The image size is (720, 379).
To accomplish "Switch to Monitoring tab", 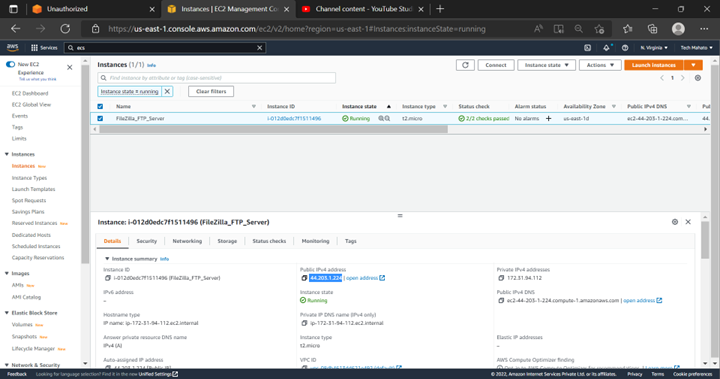I will 315,241.
